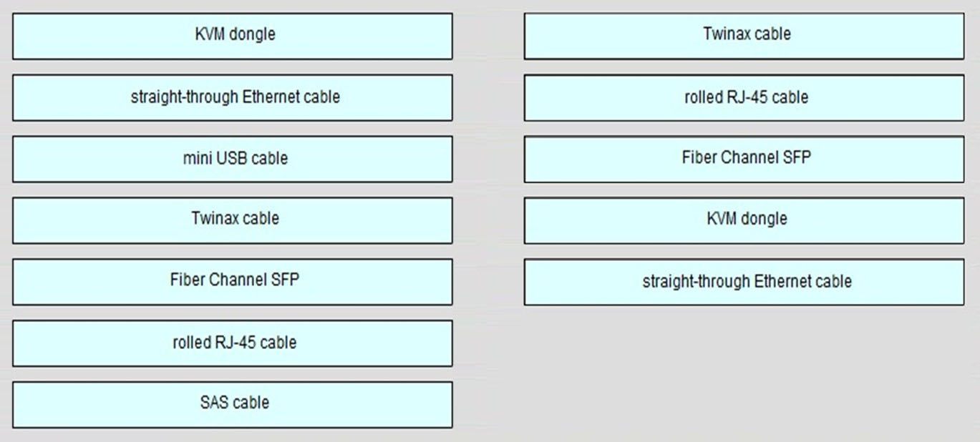Screen dimensions: 980x442
Task: Choose left column Fiber Channel SFP box
Action: click(233, 282)
